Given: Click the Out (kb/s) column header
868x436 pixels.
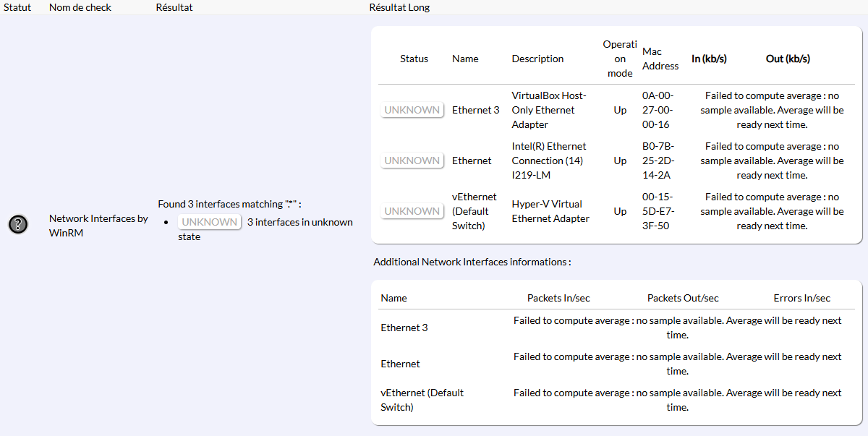Looking at the screenshot, I should coord(788,59).
